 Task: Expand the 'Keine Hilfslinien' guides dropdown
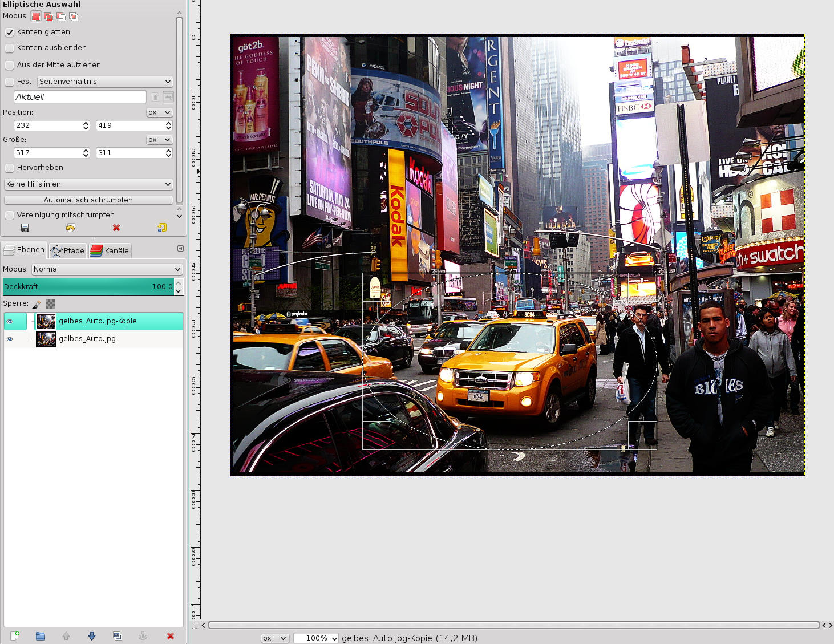[x=88, y=184]
